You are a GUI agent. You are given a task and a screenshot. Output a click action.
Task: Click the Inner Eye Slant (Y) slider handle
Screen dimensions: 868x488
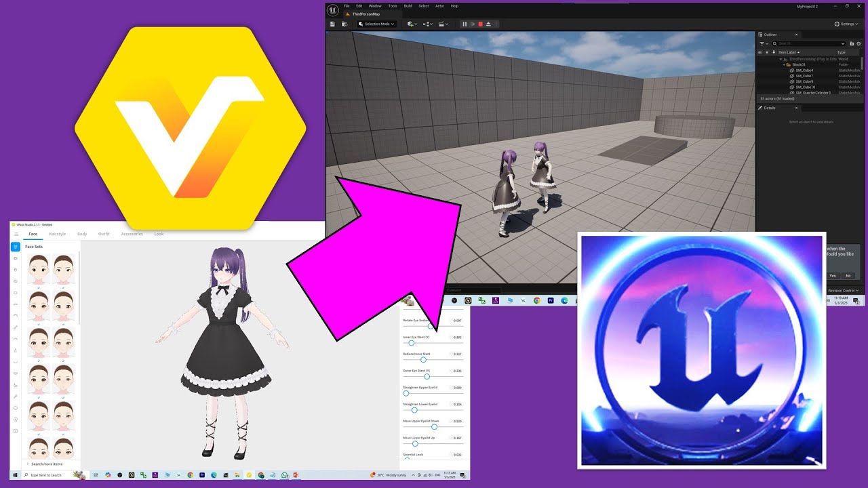[x=411, y=343]
